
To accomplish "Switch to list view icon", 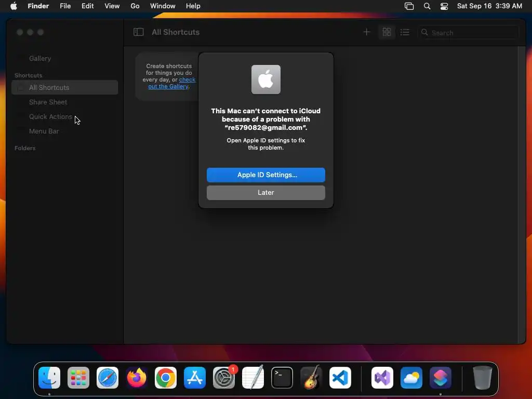I will point(405,32).
